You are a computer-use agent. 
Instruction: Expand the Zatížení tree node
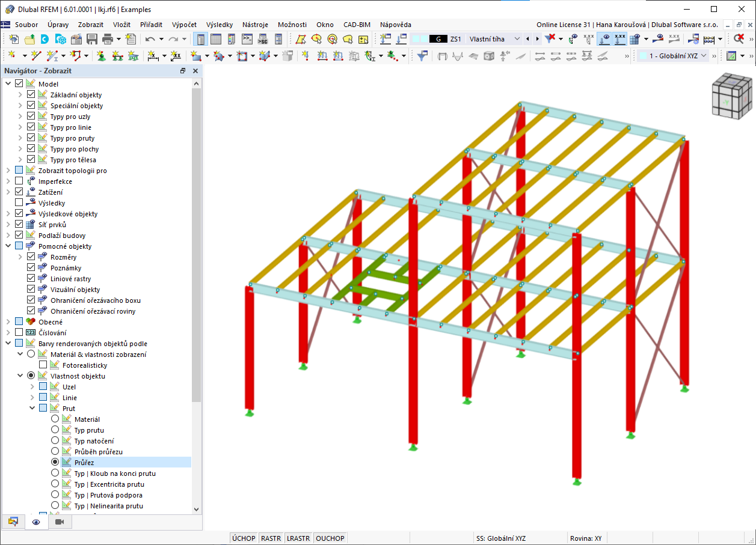pos(8,192)
